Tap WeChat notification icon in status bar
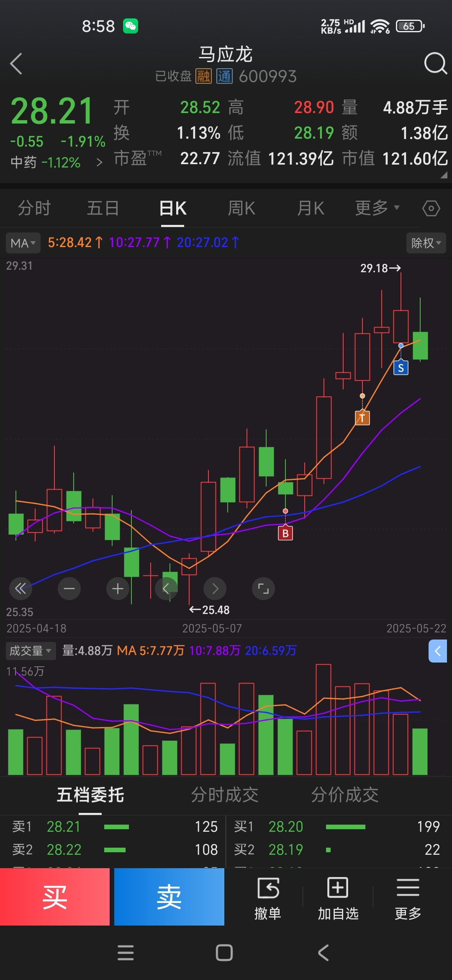 131,26
